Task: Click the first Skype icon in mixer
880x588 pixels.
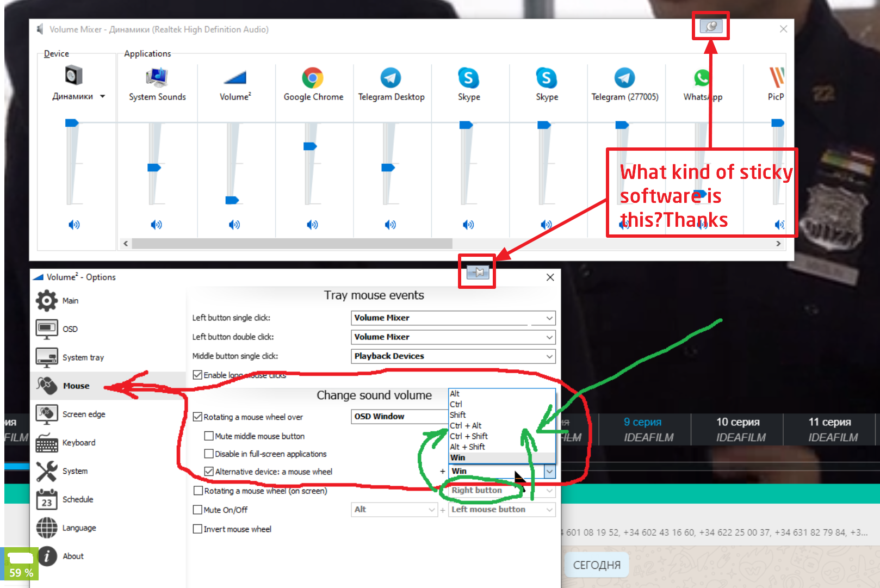Action: point(468,78)
